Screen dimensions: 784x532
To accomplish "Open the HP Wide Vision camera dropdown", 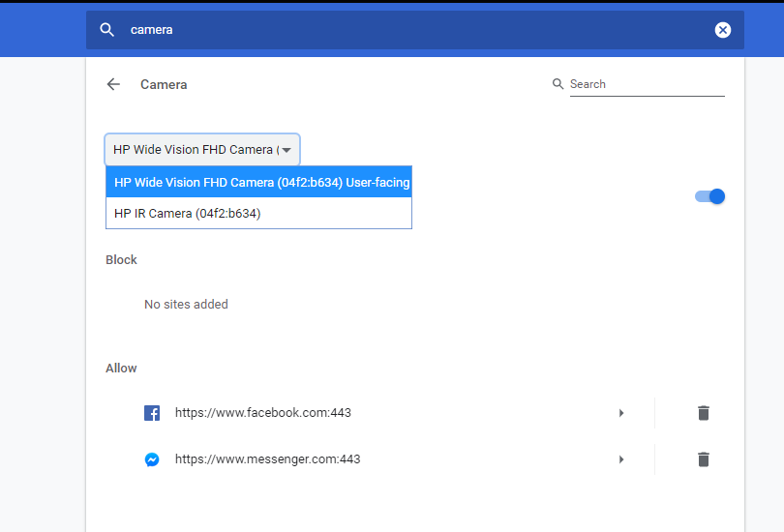I will [x=202, y=149].
